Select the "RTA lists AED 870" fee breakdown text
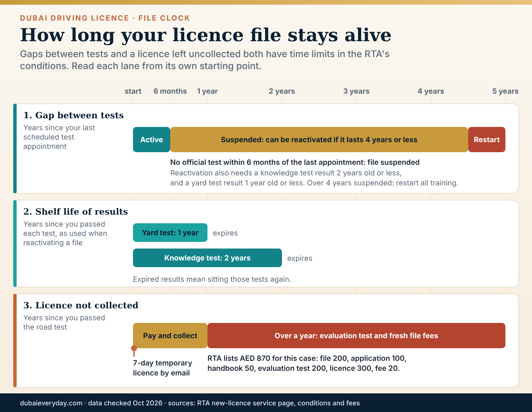 pyautogui.click(x=307, y=363)
